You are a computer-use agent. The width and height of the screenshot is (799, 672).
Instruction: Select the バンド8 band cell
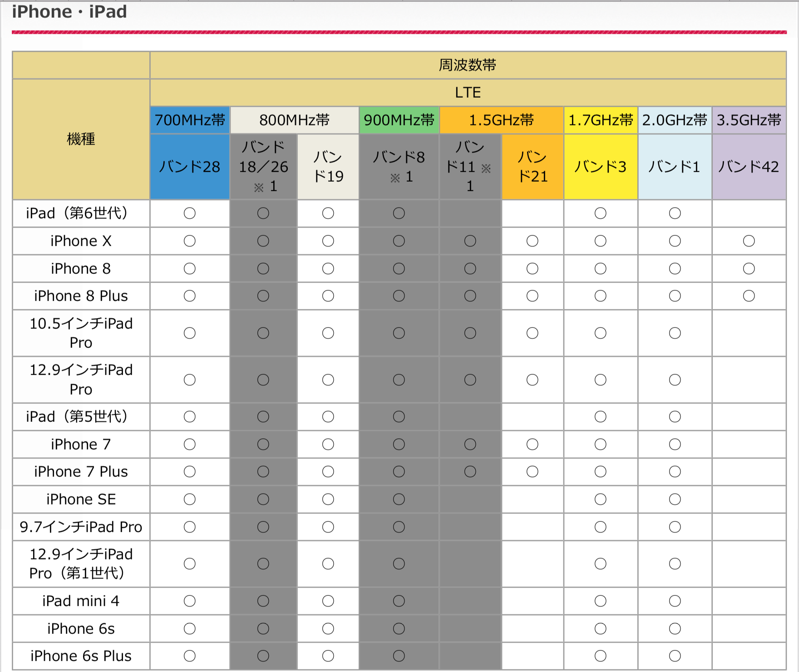[x=399, y=167]
